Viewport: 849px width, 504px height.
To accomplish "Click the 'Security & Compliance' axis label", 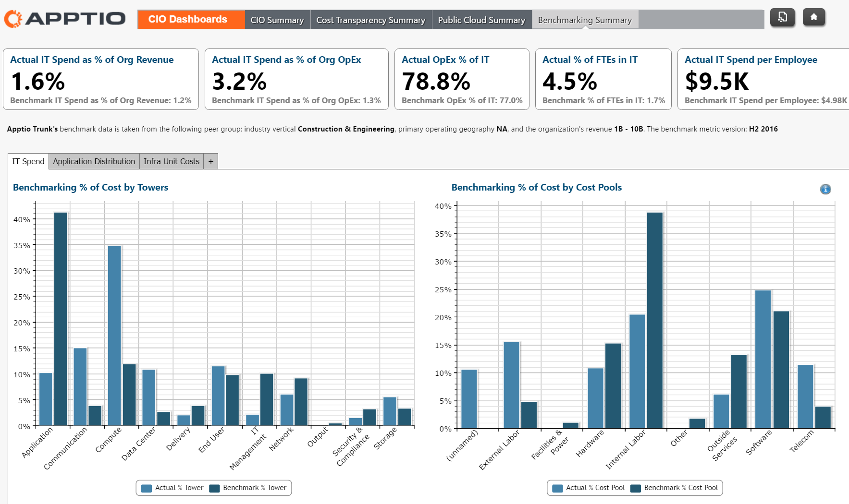I will point(351,447).
